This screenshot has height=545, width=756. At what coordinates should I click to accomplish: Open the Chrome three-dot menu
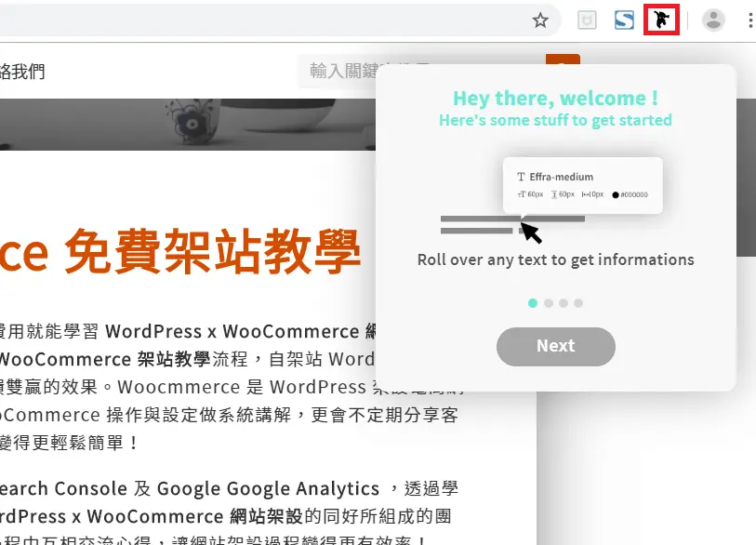pyautogui.click(x=750, y=20)
